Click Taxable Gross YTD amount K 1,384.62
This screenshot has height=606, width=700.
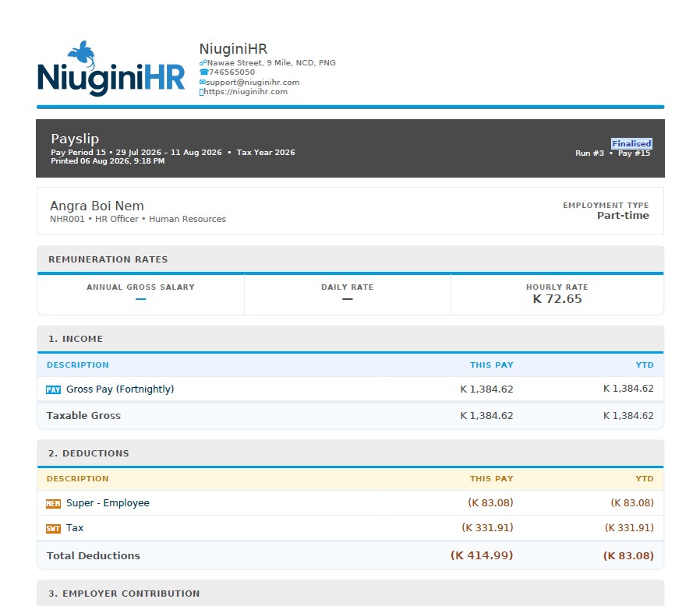[x=628, y=416]
